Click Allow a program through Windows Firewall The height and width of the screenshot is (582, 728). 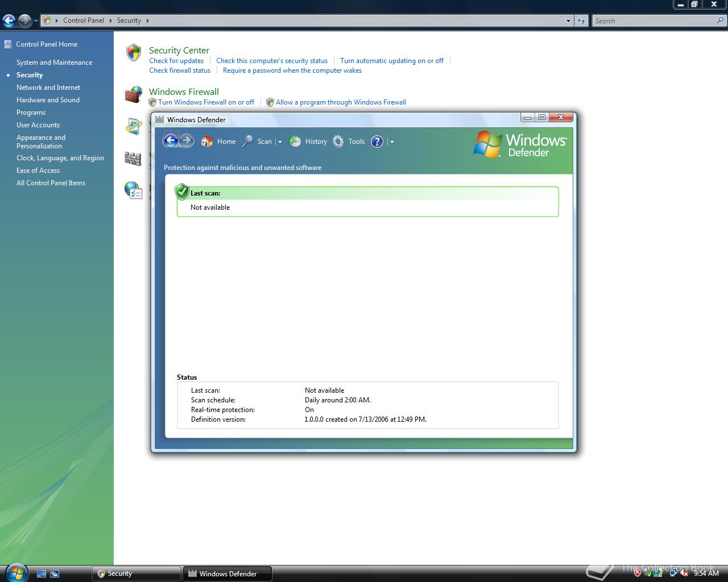(341, 102)
